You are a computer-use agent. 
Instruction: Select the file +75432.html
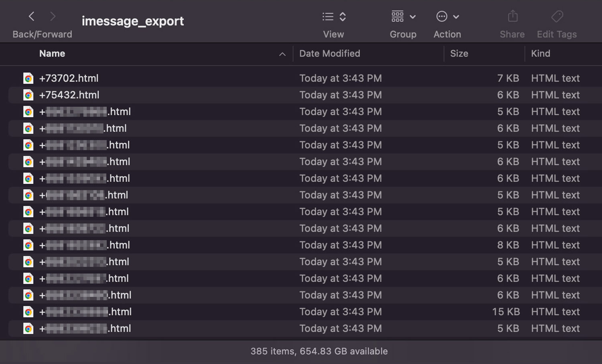pos(69,95)
